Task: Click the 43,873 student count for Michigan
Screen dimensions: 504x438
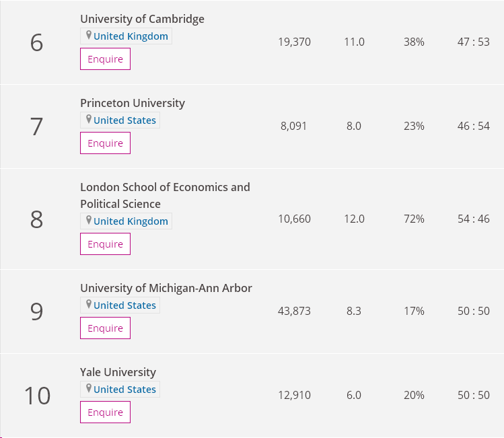Action: pyautogui.click(x=294, y=311)
